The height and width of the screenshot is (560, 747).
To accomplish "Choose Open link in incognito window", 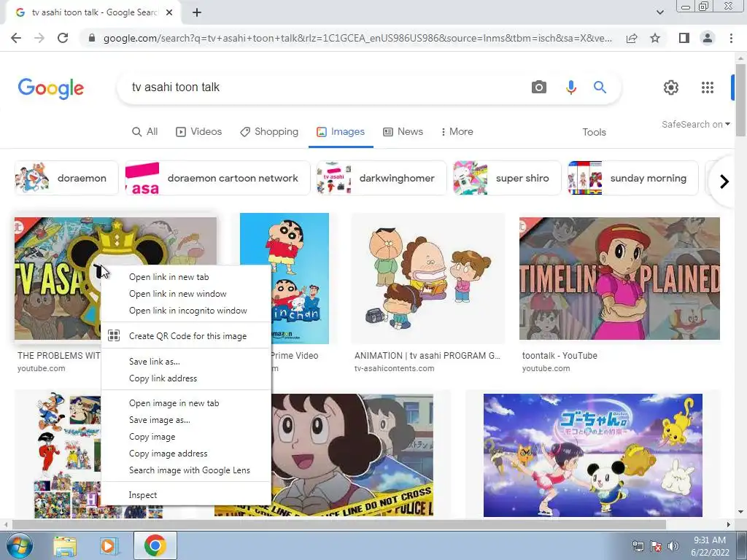I will pyautogui.click(x=186, y=311).
